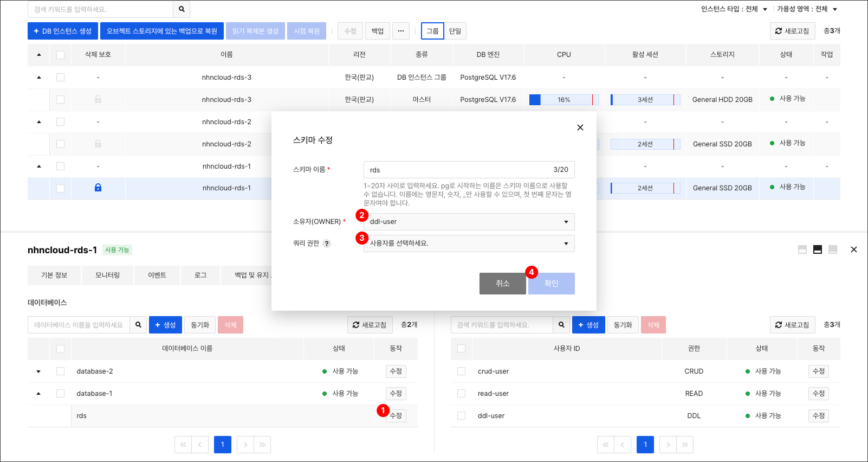Screen dimensions: 868x462
Task: Refresh the user list
Action: pos(792,325)
